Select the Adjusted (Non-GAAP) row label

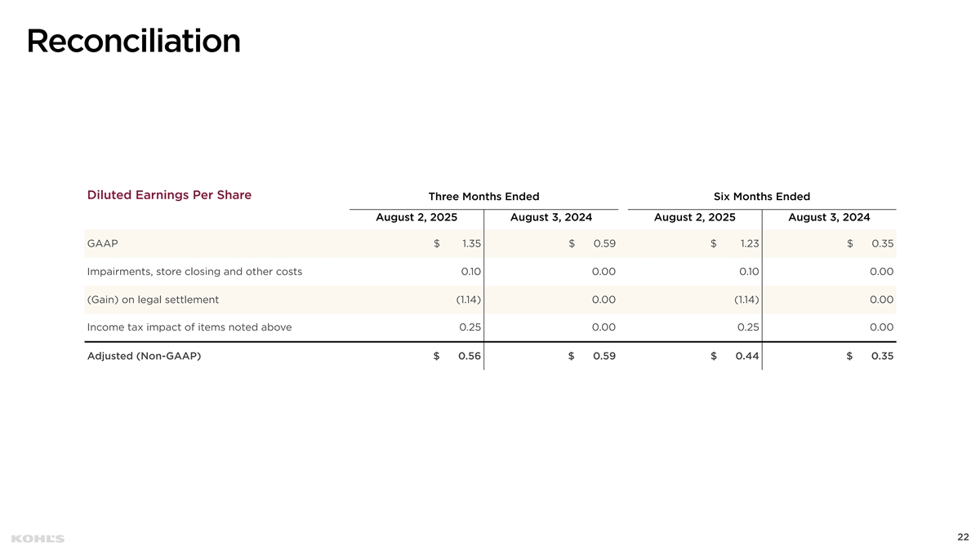click(144, 356)
